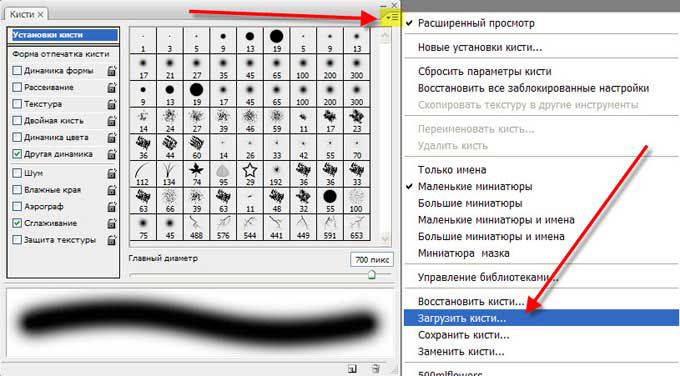The image size is (680, 376).
Task: Toggle the Сглаживание checkbox
Action: tap(17, 223)
